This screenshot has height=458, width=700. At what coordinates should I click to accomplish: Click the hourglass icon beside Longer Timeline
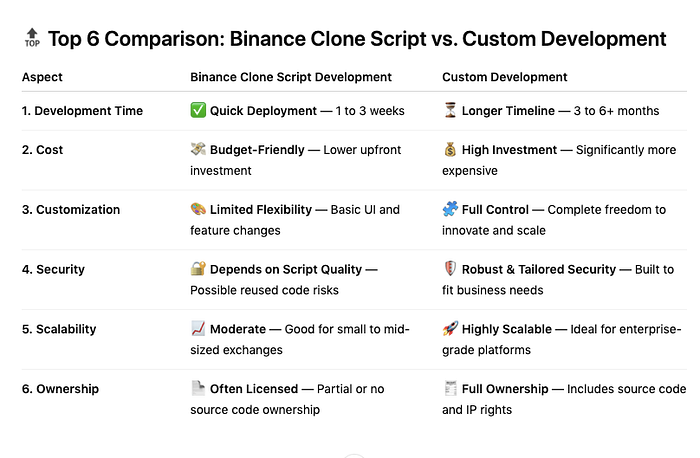click(450, 110)
